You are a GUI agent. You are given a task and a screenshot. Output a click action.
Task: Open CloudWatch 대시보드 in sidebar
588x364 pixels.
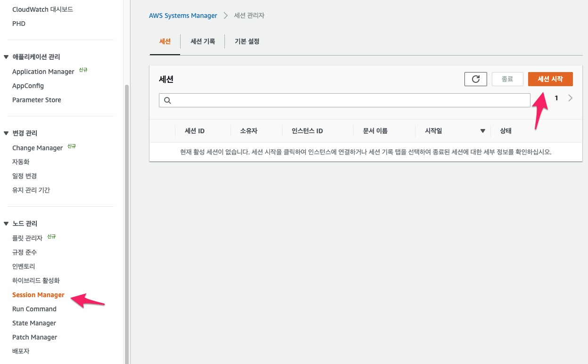pyautogui.click(x=42, y=9)
